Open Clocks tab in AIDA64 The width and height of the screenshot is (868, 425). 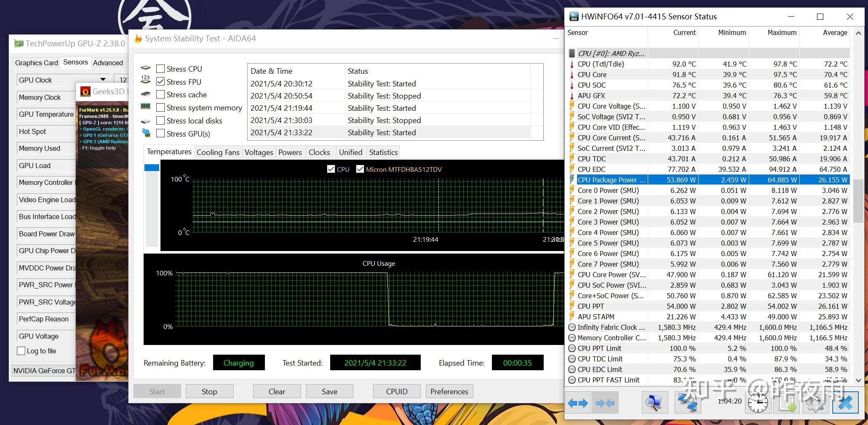tap(319, 152)
